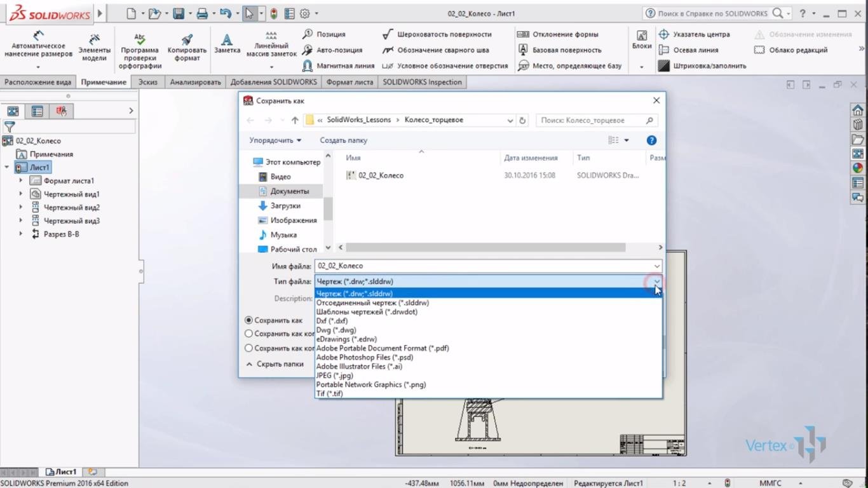The width and height of the screenshot is (868, 488).
Task: Click Создать папку button
Action: point(343,140)
